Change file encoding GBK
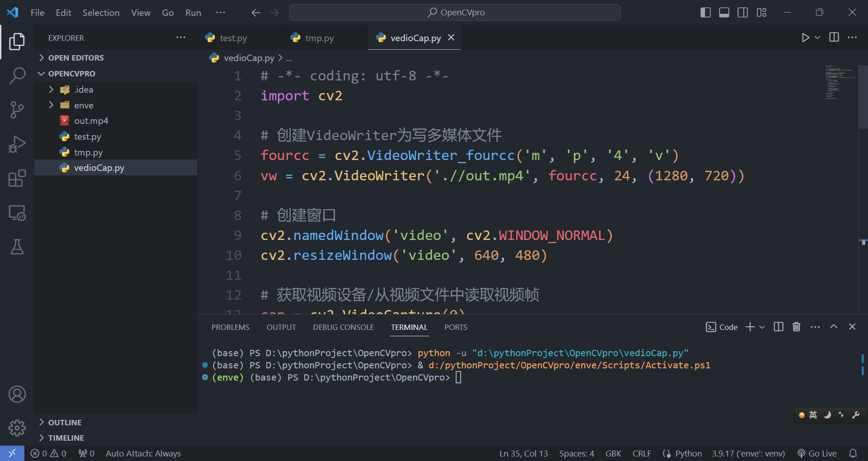Image resolution: width=868 pixels, height=461 pixels. 613,453
